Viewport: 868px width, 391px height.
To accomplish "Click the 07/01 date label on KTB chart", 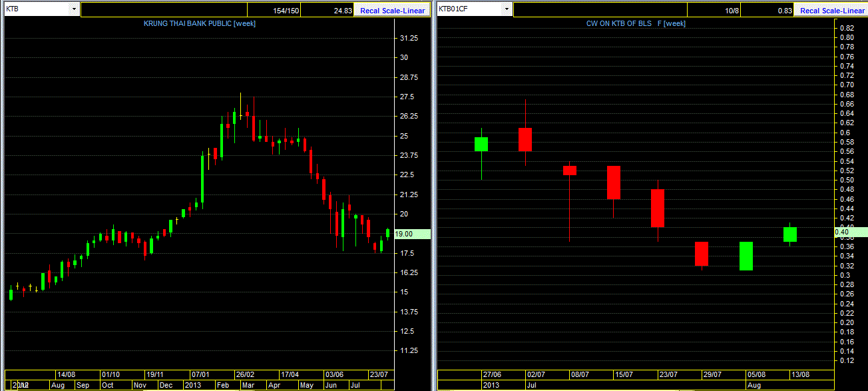I will click(x=200, y=374).
